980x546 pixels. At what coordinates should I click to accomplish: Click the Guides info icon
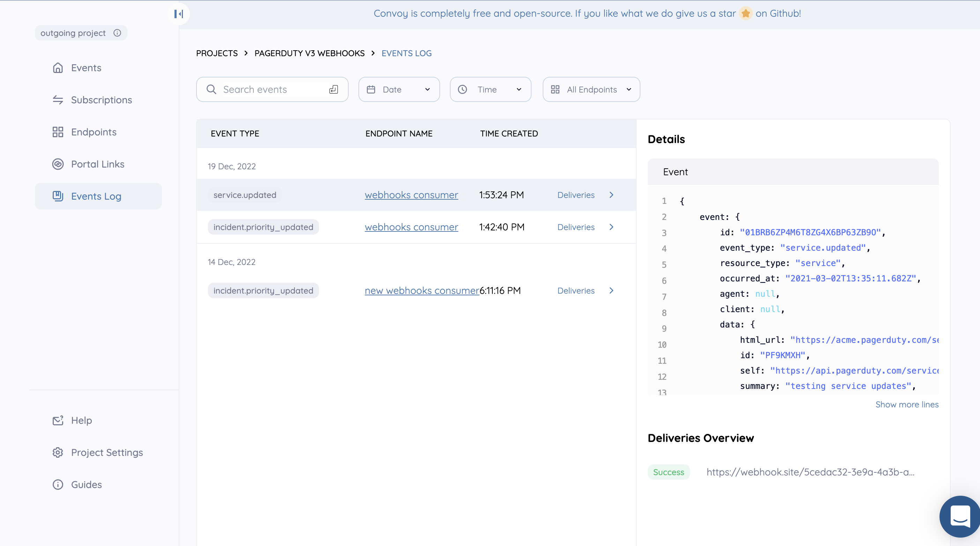coord(58,484)
